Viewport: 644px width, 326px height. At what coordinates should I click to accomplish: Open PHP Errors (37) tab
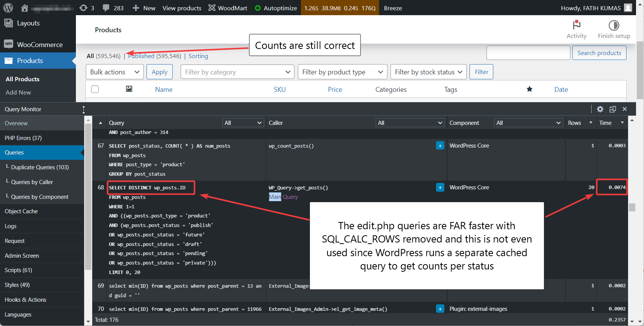click(x=42, y=138)
